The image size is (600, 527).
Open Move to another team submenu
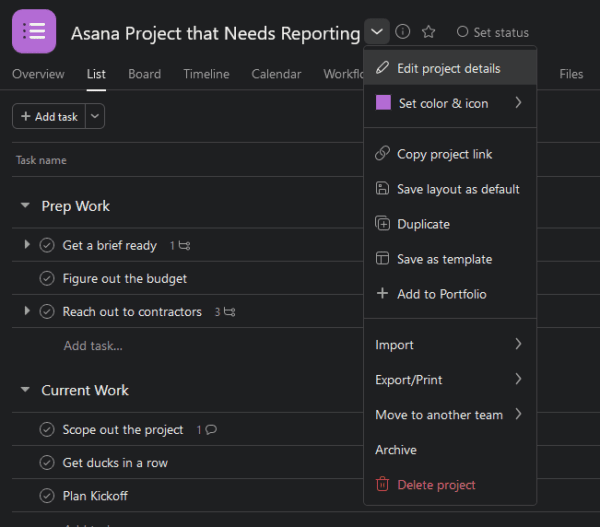(x=450, y=415)
